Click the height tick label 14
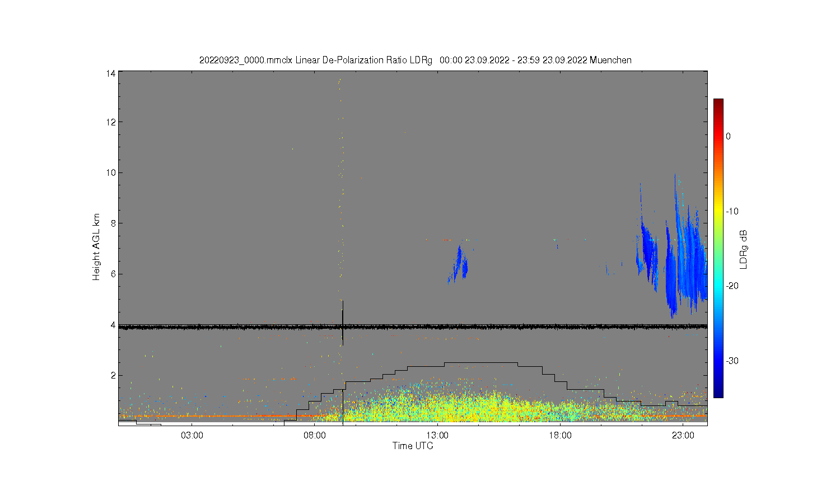The height and width of the screenshot is (504, 840). pos(111,73)
